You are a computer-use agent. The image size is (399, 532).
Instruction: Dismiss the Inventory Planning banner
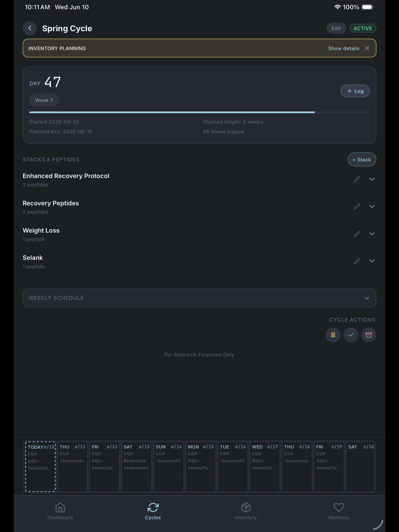click(x=367, y=48)
